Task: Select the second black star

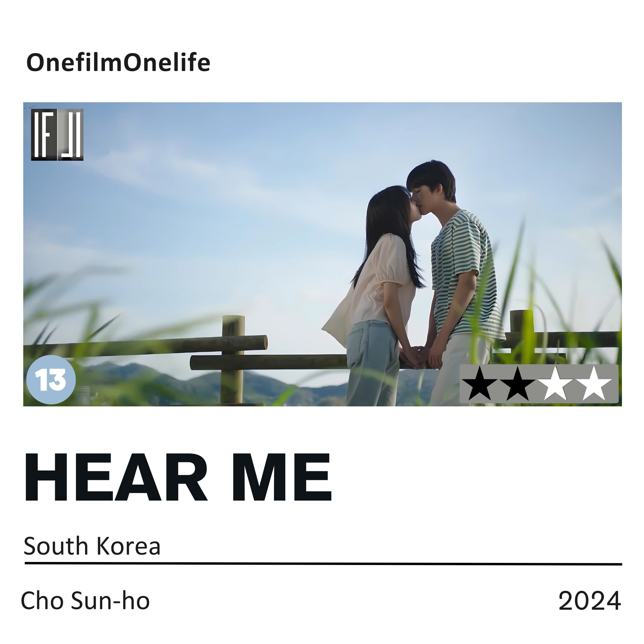Action: [x=518, y=384]
